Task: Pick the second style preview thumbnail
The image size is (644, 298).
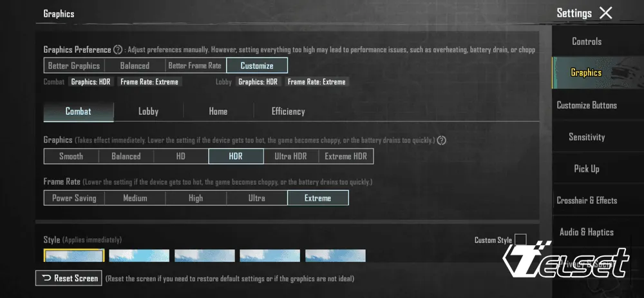Action: click(139, 255)
